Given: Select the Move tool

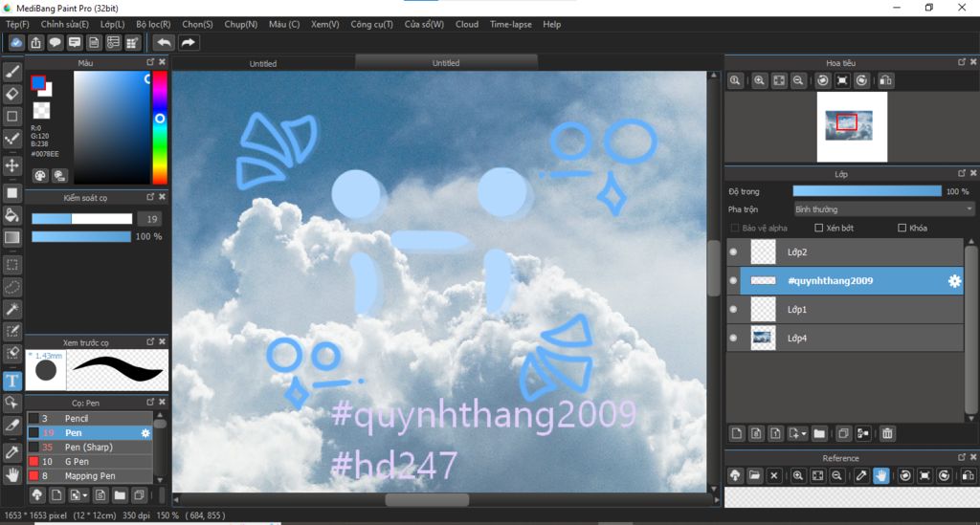Looking at the screenshot, I should tap(11, 165).
